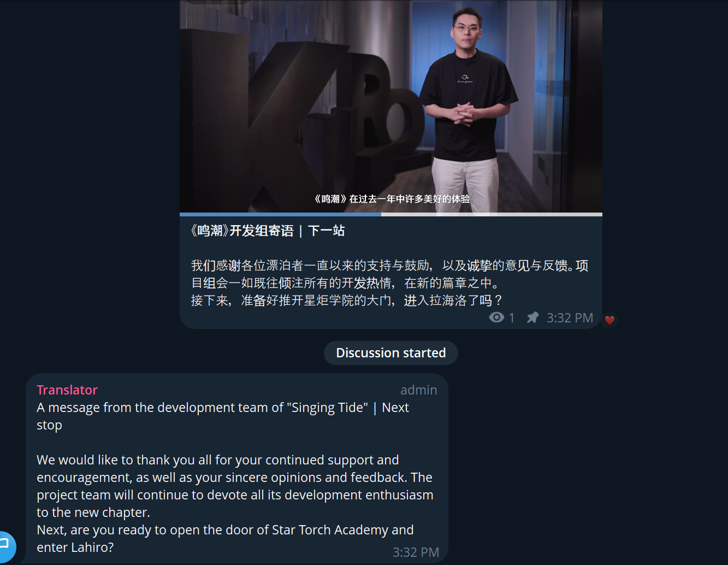Click the eye views icon on the post

coord(496,317)
